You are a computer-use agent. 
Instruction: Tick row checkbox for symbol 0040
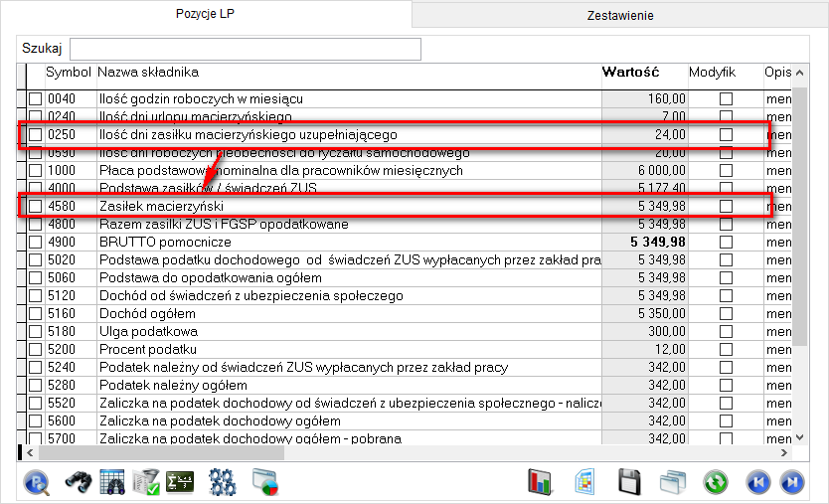coord(35,99)
